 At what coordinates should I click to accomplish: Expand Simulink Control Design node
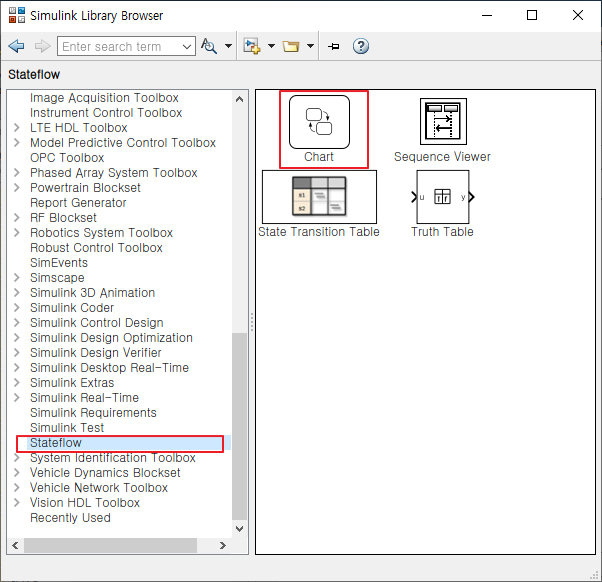coord(17,322)
